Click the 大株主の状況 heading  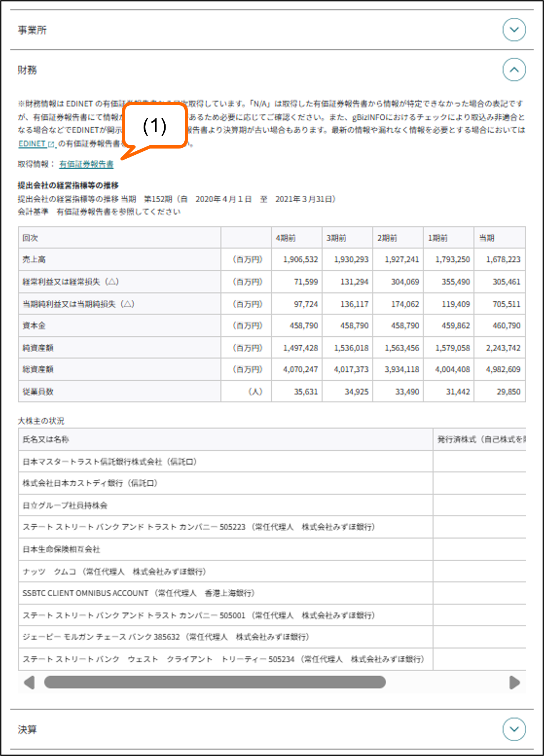(41, 421)
